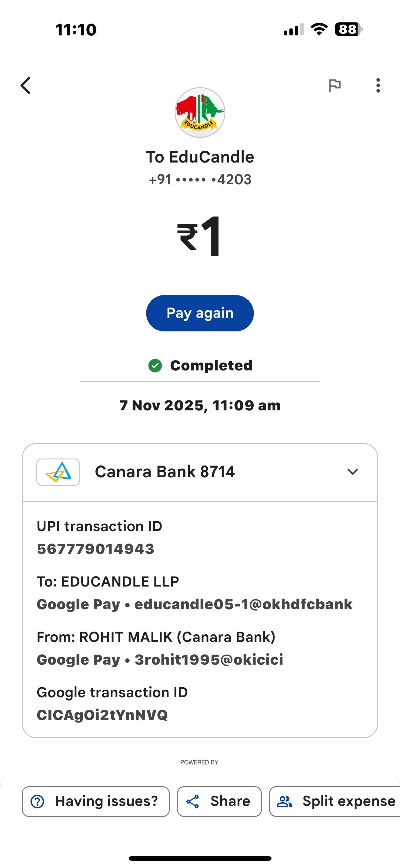Expand the Canara Bank 8714 chevron

352,472
